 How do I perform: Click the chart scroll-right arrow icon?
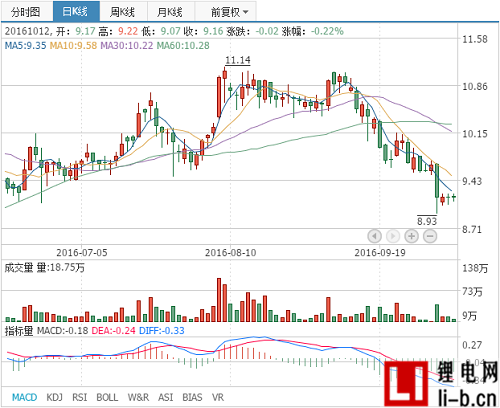393,236
